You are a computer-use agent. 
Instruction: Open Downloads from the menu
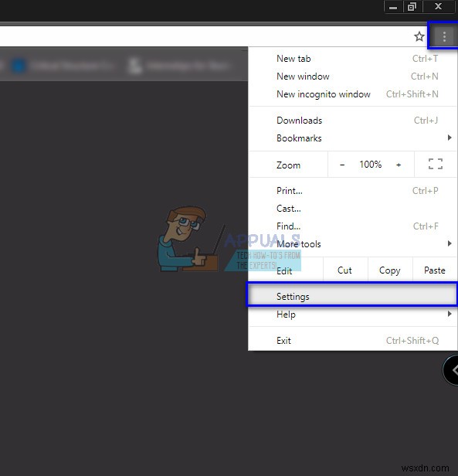(353, 121)
